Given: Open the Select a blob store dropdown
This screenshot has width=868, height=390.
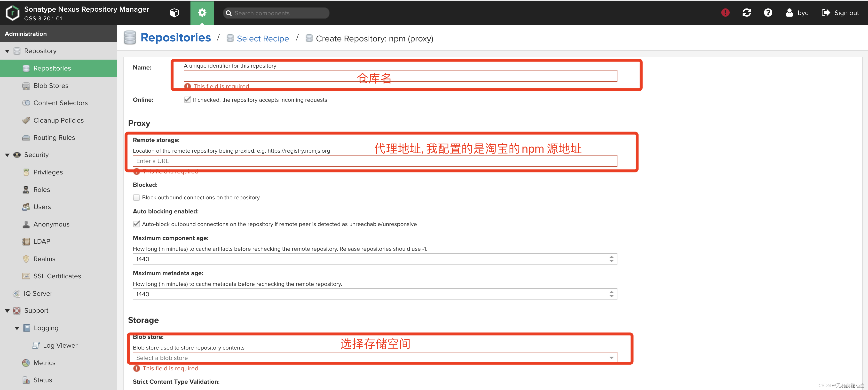Looking at the screenshot, I should [x=611, y=358].
